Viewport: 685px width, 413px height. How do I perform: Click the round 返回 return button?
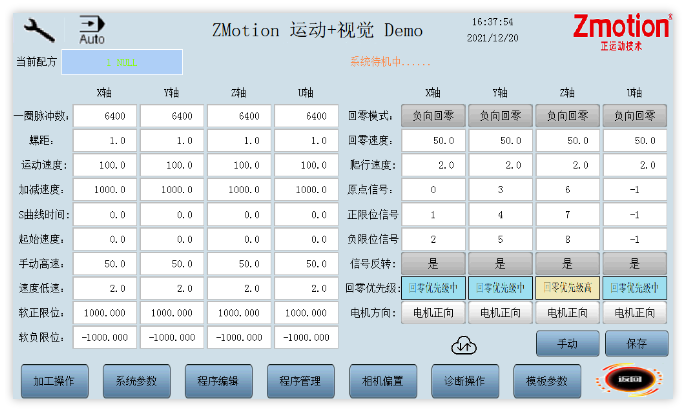[x=629, y=379]
